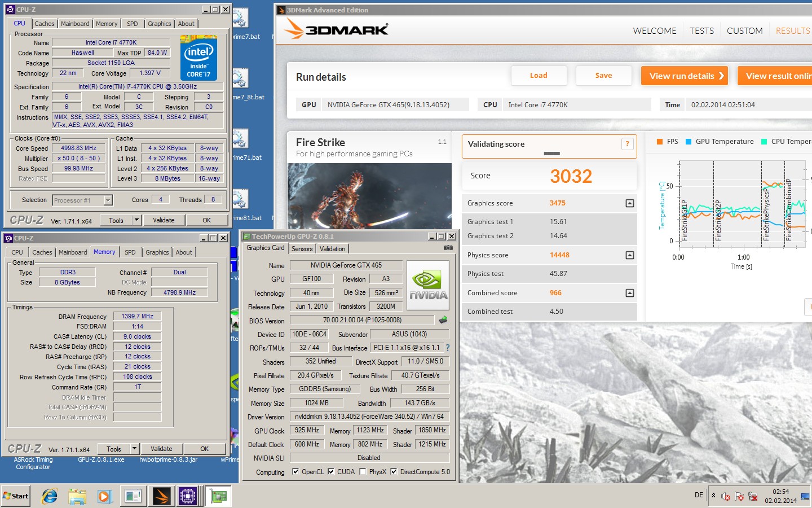
Task: Select the prime7.bat desktop icon
Action: pos(241,24)
